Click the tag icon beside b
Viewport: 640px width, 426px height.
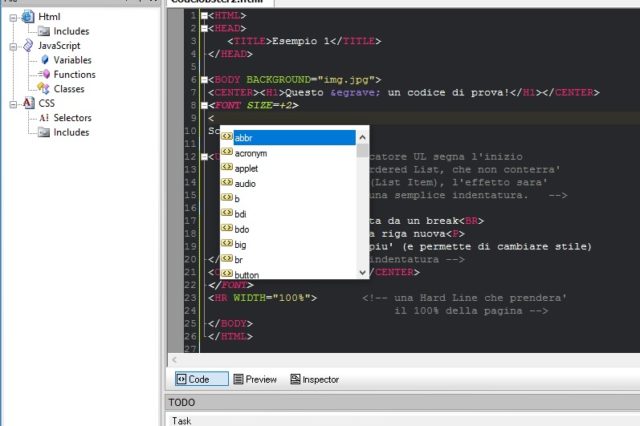[227, 197]
